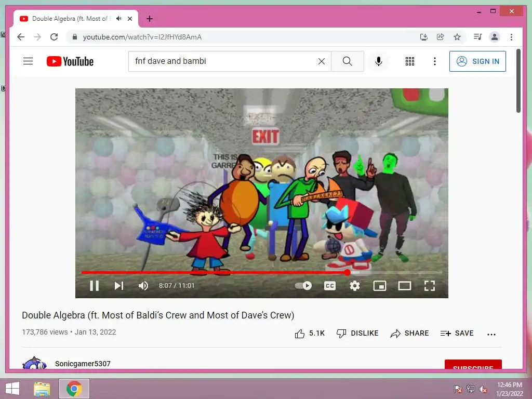Click the 8:07 / 11:01 time display
532x399 pixels.
177,286
